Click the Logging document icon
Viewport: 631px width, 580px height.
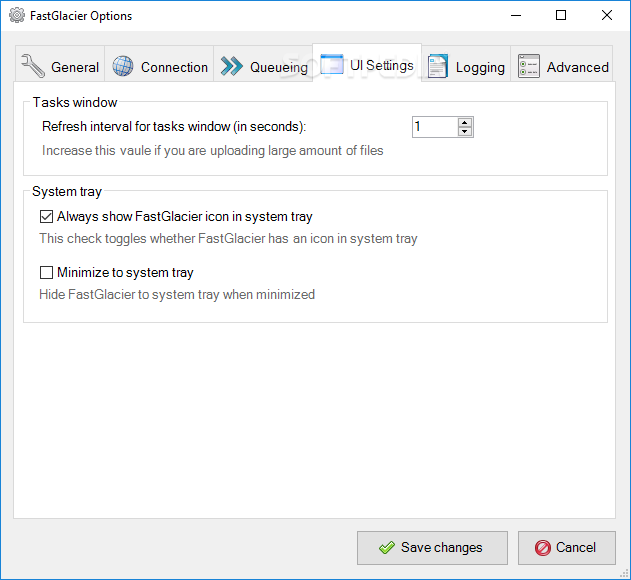tap(438, 66)
